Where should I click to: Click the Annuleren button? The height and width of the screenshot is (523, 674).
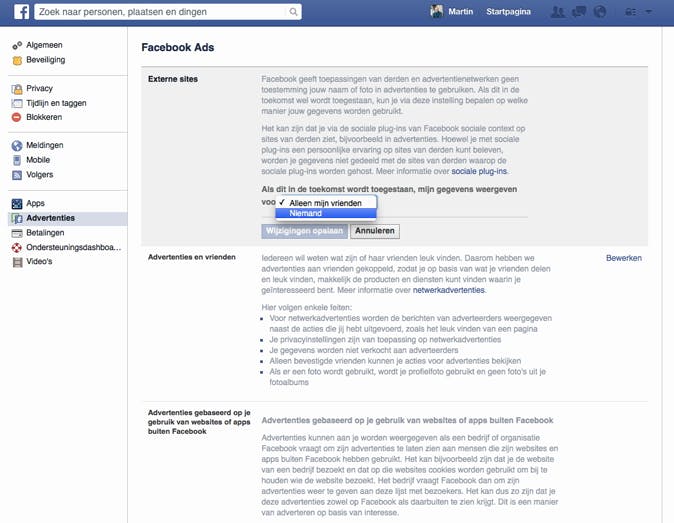coord(375,231)
